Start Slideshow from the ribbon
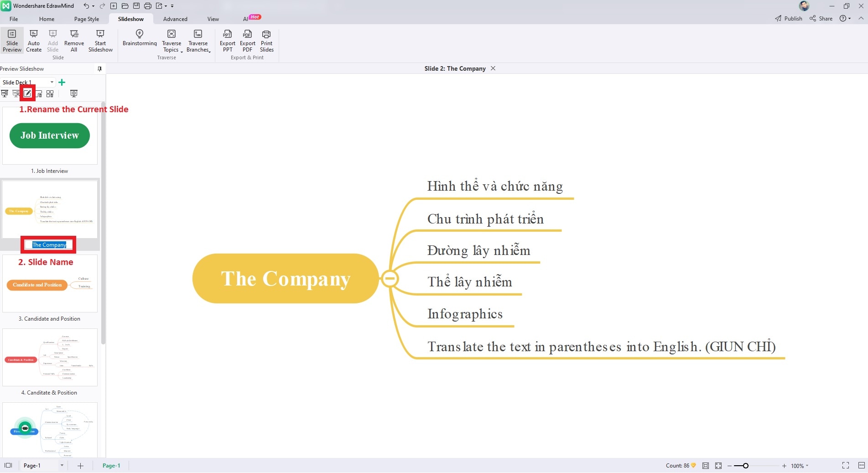 [x=100, y=41]
